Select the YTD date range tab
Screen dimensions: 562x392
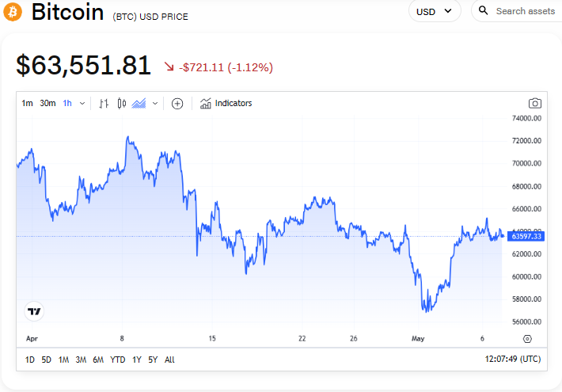118,360
